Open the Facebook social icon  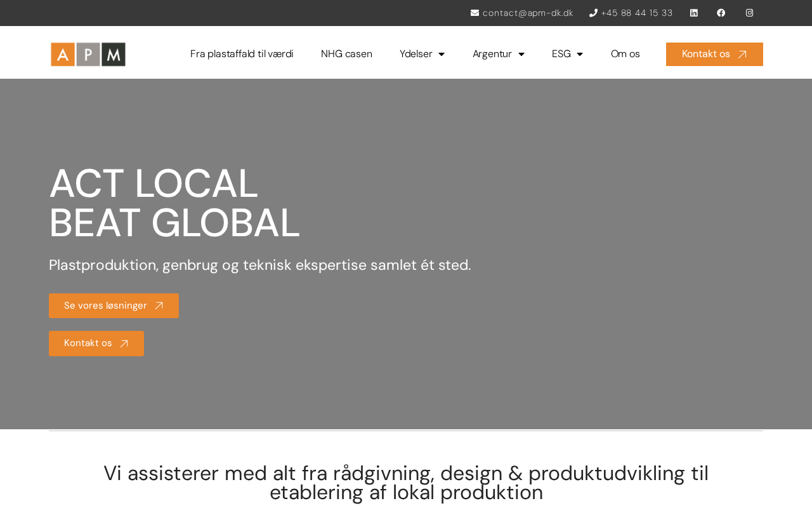721,13
